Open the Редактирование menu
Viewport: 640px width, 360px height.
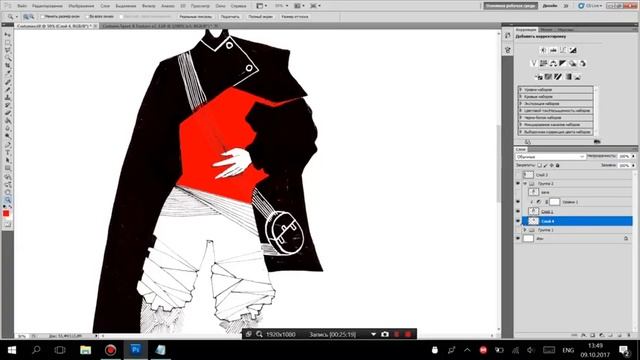point(47,6)
